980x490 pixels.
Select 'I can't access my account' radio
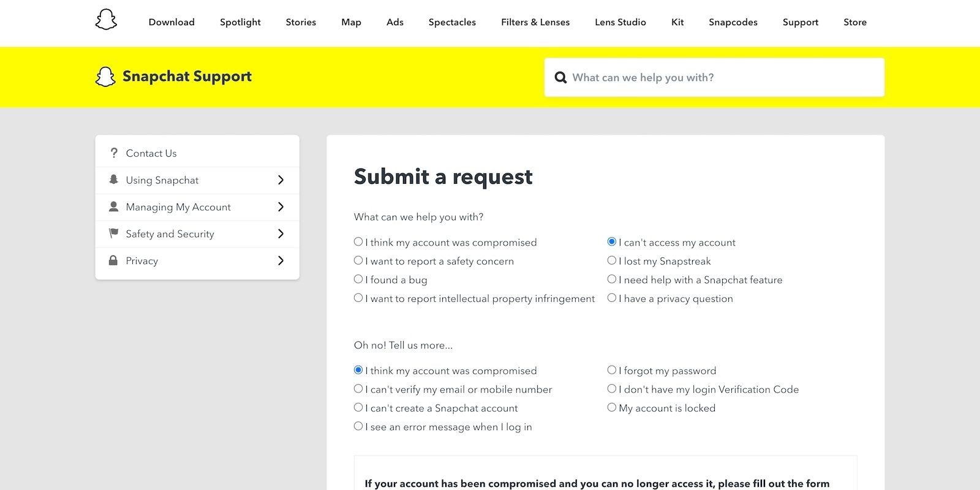(x=611, y=242)
